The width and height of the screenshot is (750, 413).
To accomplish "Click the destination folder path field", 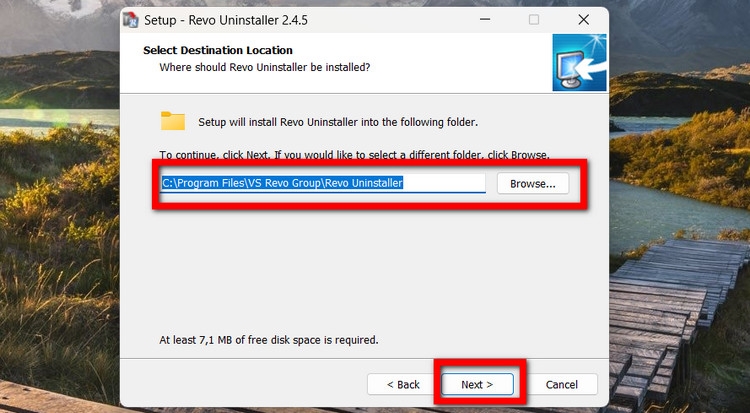I will 323,183.
